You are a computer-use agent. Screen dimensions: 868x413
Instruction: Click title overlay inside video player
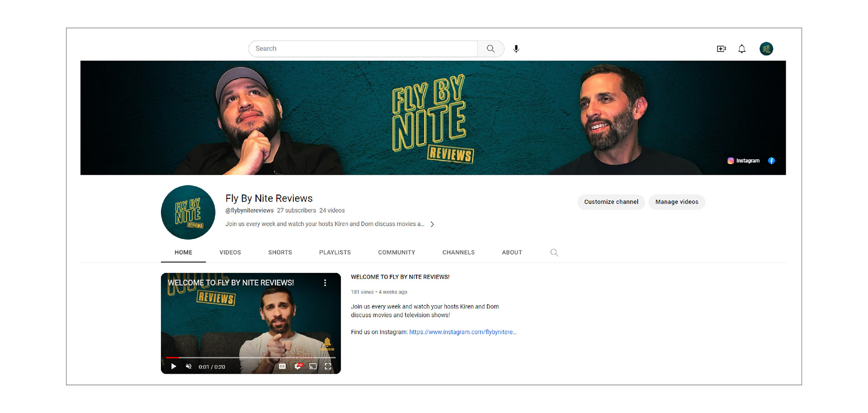231,283
